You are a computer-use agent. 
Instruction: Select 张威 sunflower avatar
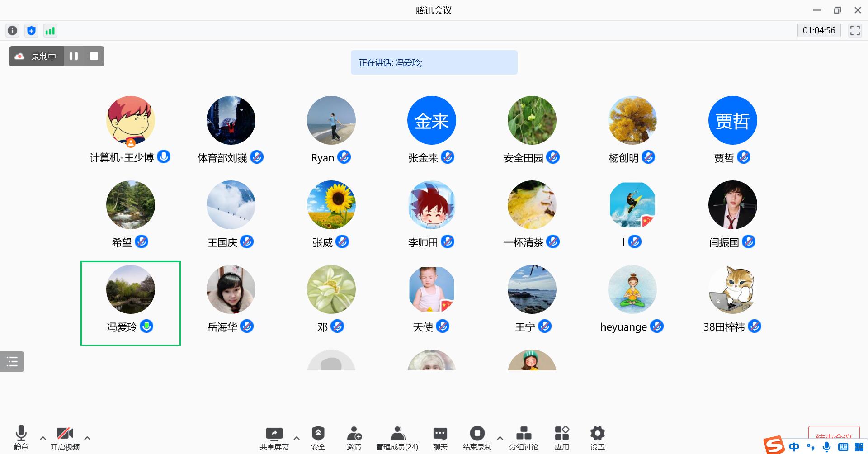331,205
